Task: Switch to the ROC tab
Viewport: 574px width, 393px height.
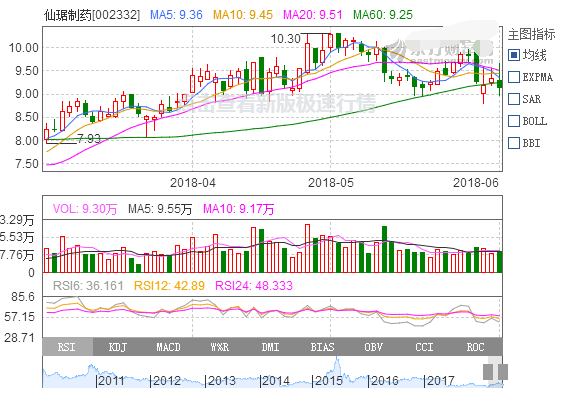Action: pos(476,347)
